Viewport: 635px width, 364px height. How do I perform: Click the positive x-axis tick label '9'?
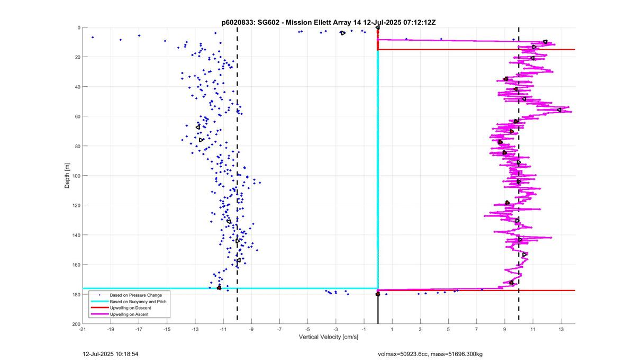point(504,330)
